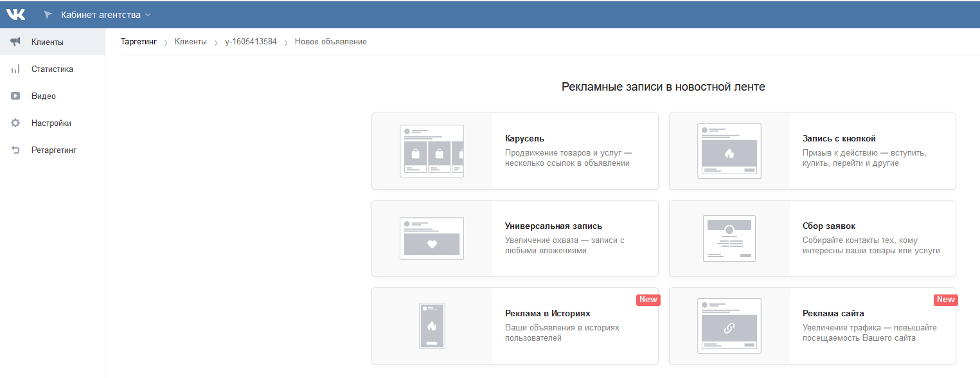Screen dimensions: 980x378
Task: Click the bar chart icon beside Статистика
Action: tap(16, 69)
